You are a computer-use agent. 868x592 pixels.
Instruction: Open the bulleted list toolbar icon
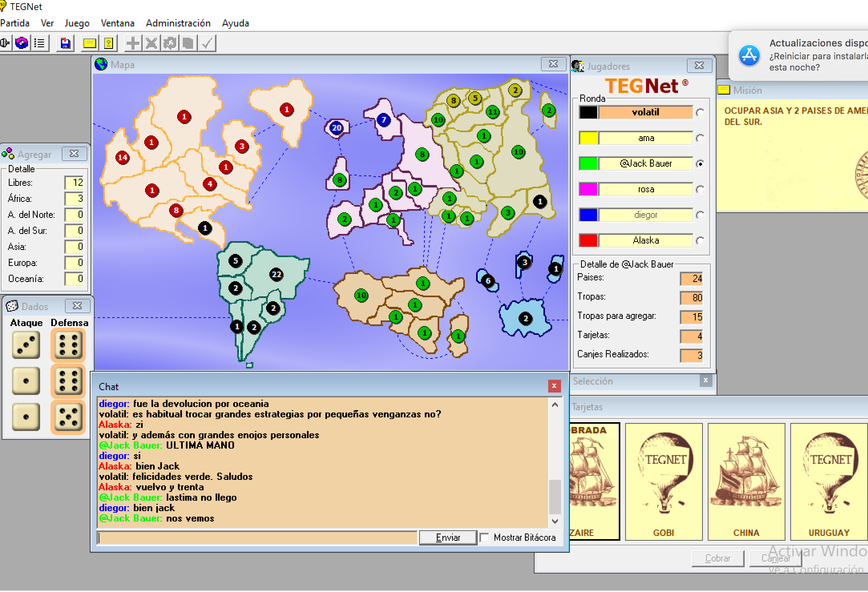click(40, 43)
